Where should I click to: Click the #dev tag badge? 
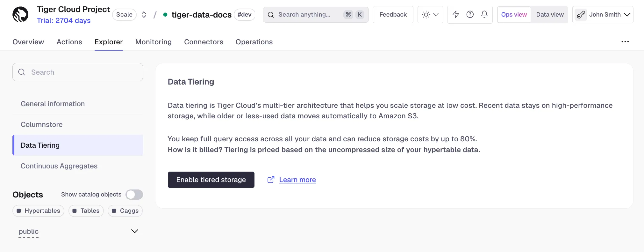[245, 15]
